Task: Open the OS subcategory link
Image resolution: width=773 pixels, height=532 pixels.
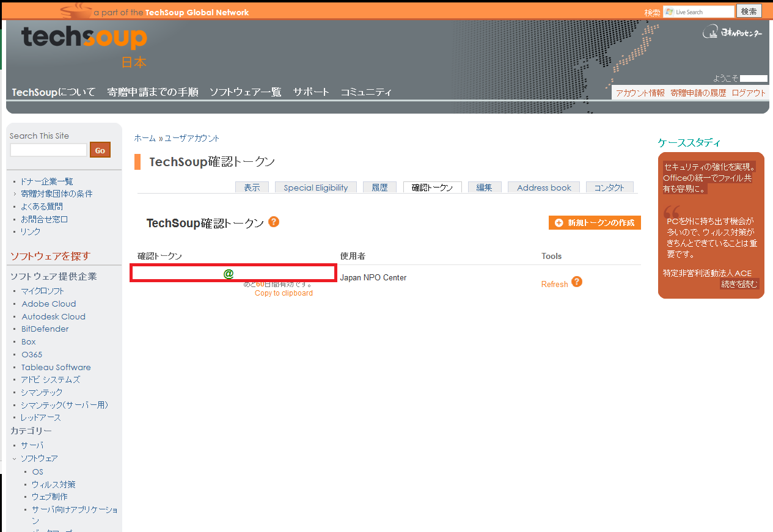Action: tap(38, 472)
